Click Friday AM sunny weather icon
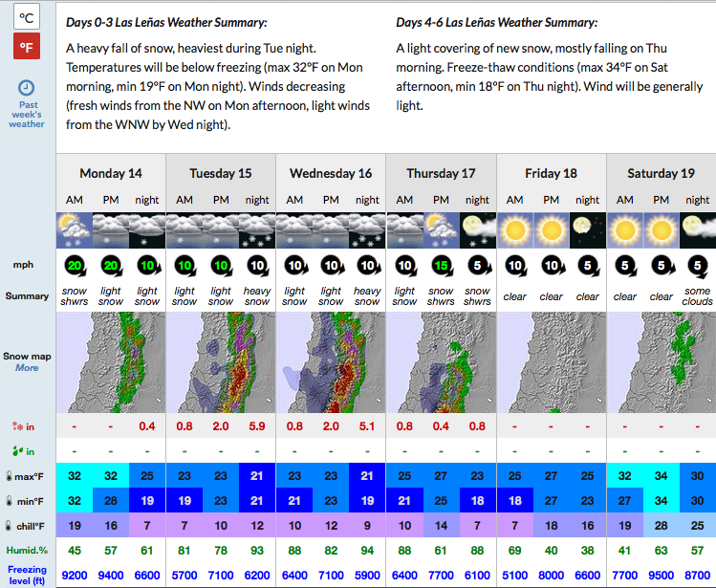Image resolution: width=716 pixels, height=588 pixels. [x=515, y=230]
